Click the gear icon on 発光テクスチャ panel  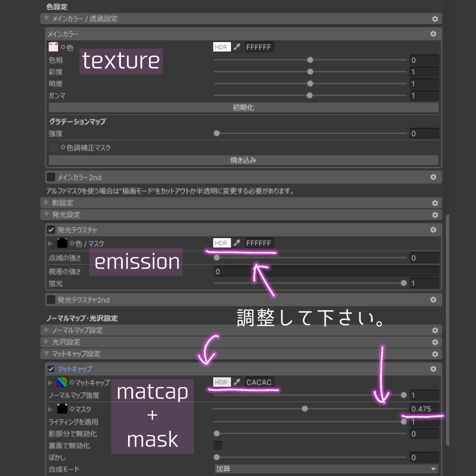coord(433,230)
